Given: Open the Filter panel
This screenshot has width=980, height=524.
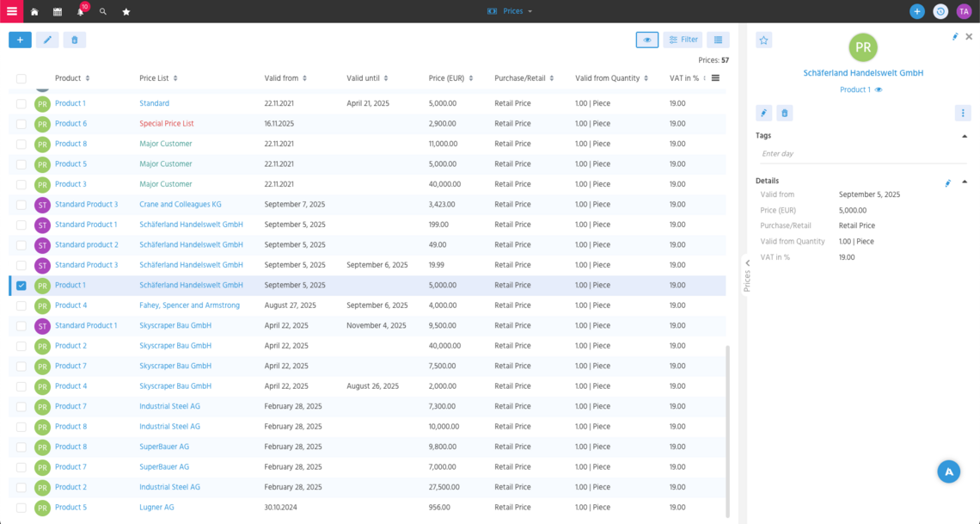Looking at the screenshot, I should click(x=683, y=40).
